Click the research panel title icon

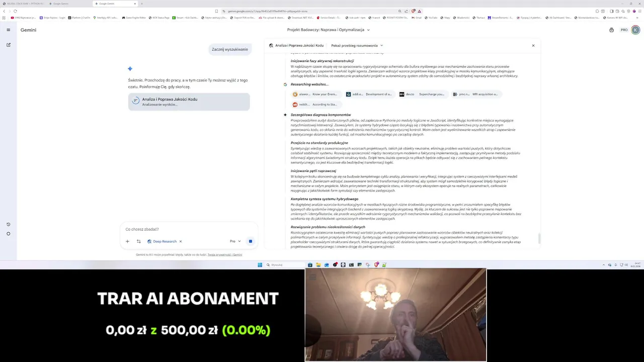point(271,45)
